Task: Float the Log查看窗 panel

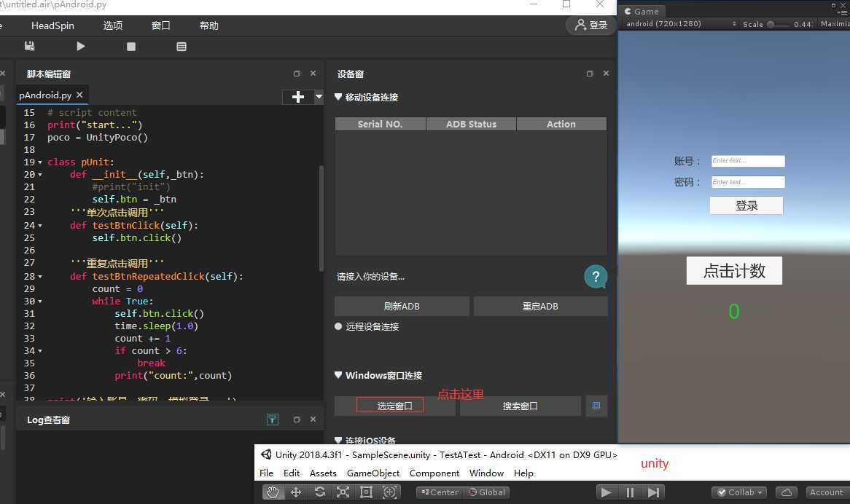Action: (x=297, y=420)
